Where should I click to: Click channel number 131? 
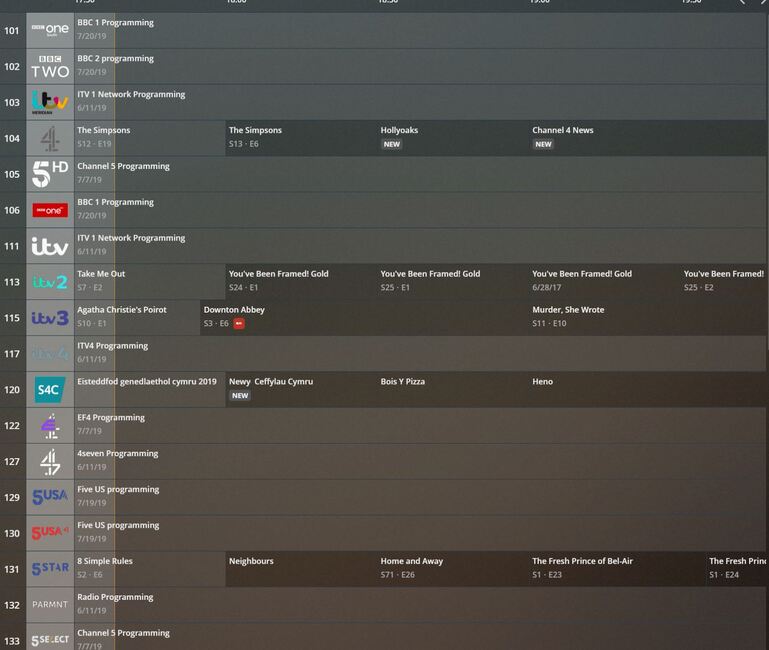click(12, 569)
